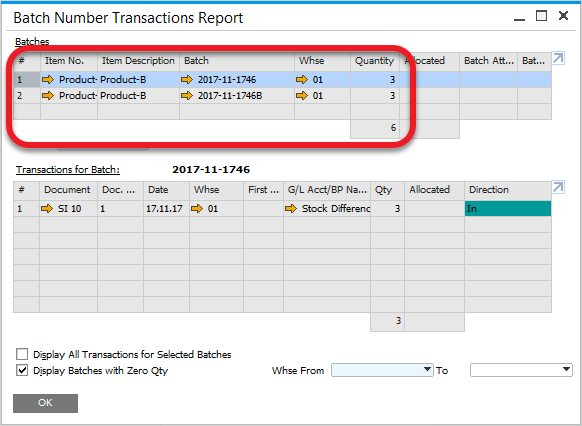The height and width of the screenshot is (426, 582).
Task: Click the Doc. ... column header
Action: point(120,190)
